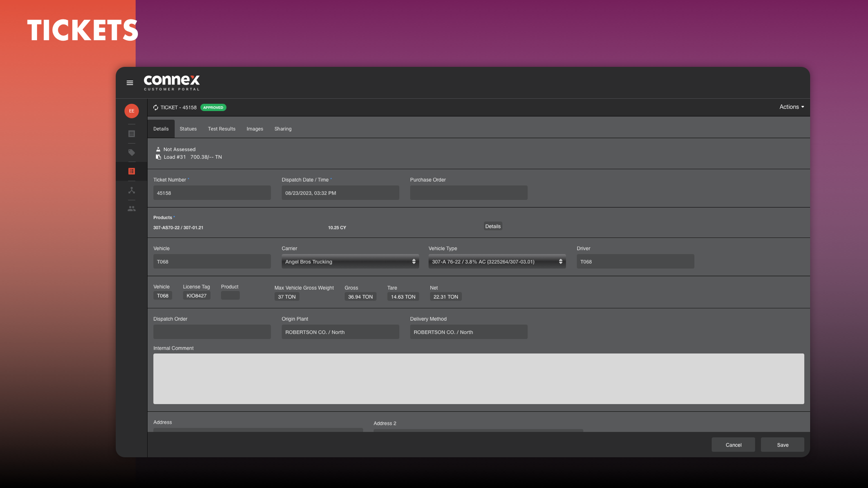Open the tag sidebar icon
This screenshot has width=868, height=488.
(132, 152)
